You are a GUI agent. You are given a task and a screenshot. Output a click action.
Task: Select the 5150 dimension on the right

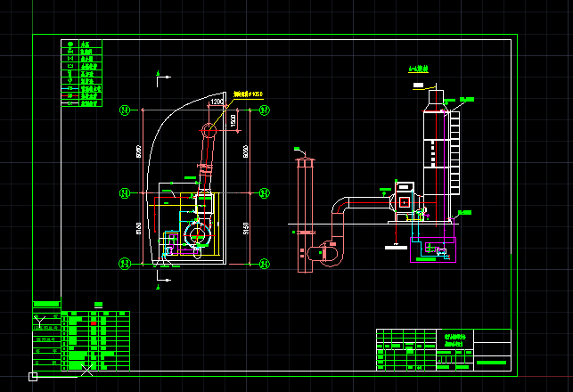(246, 228)
